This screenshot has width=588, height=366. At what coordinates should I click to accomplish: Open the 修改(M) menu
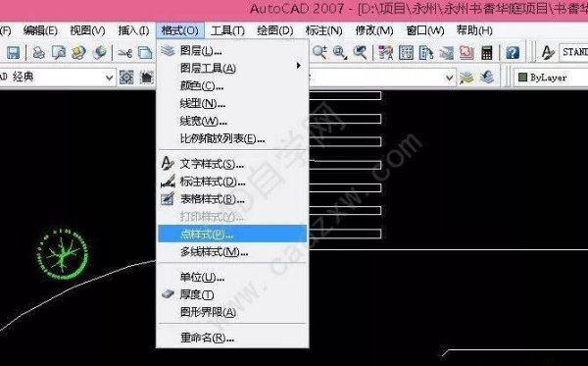(x=374, y=30)
